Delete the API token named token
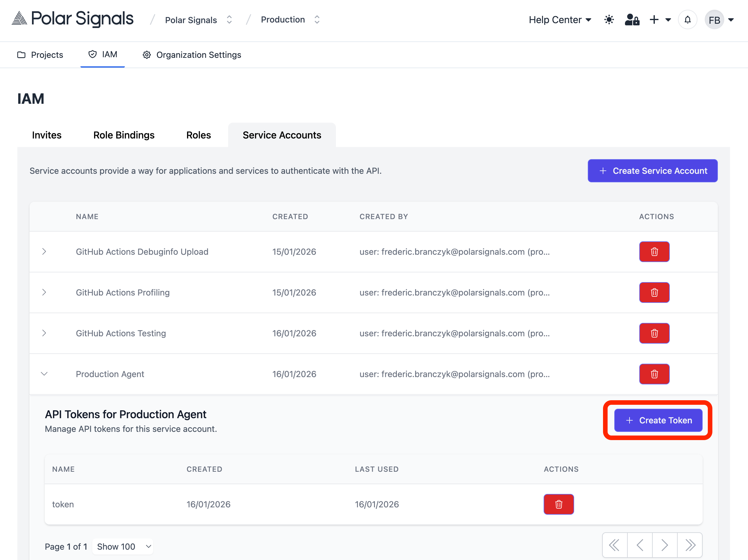748x560 pixels. [x=558, y=504]
